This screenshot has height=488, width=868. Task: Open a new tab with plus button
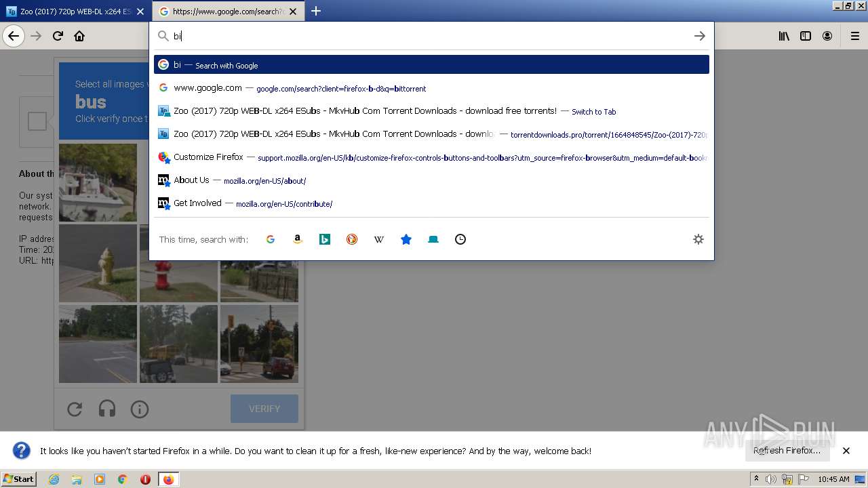pyautogui.click(x=316, y=11)
